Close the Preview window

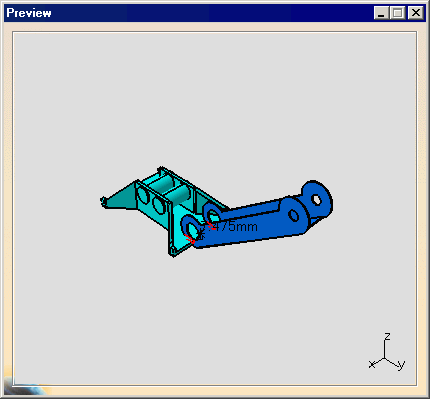[x=416, y=13]
